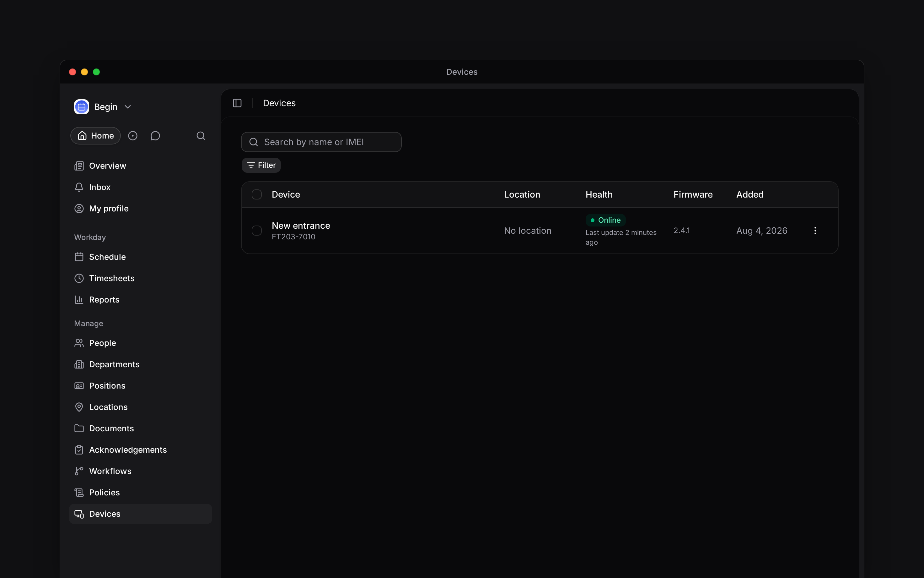Screen dimensions: 924x578
Task: Toggle the sidebar panel collapse icon
Action: coord(237,103)
